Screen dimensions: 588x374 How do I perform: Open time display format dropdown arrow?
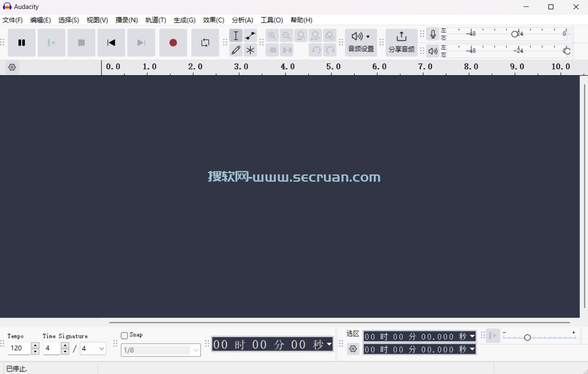tap(329, 344)
